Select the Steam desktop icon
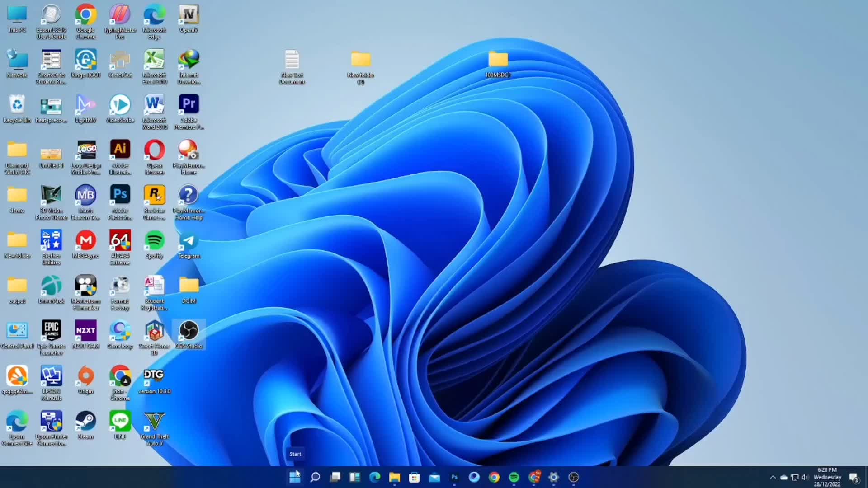This screenshot has width=868, height=488. [x=85, y=426]
